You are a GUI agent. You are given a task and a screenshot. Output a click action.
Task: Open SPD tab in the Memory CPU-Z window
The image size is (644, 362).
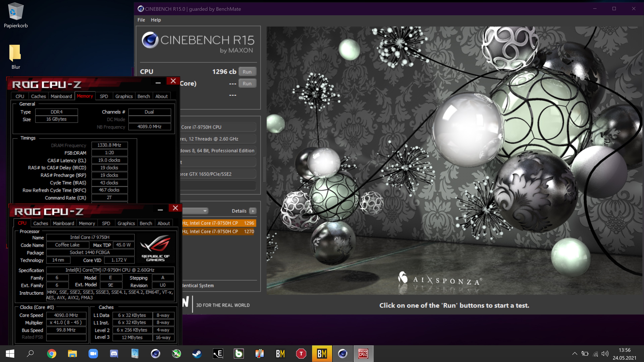click(x=104, y=96)
